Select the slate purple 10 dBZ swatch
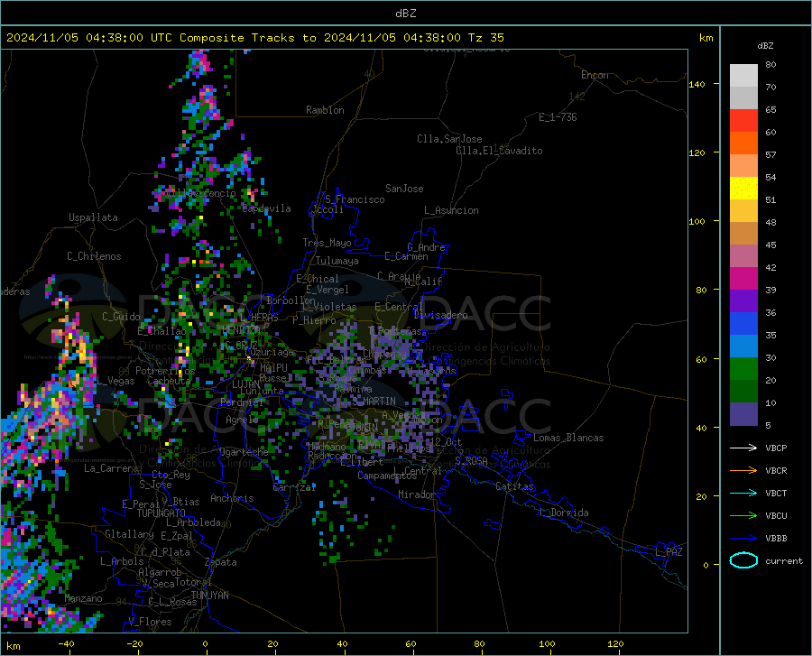The width and height of the screenshot is (812, 656). [x=743, y=414]
